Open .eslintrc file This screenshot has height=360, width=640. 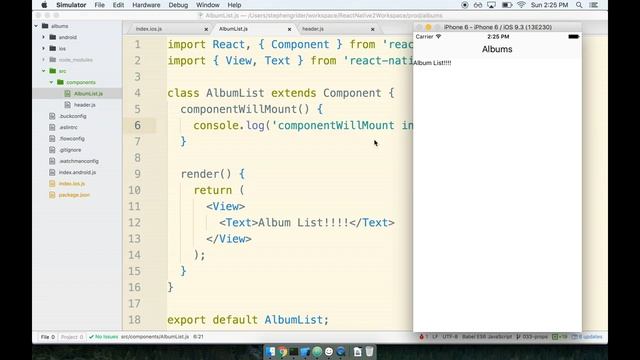point(68,127)
